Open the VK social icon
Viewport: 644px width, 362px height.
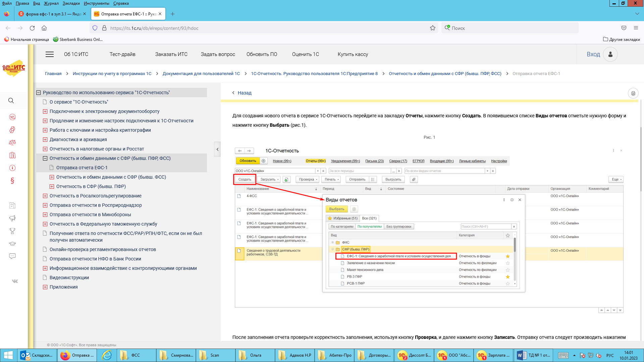(15, 281)
